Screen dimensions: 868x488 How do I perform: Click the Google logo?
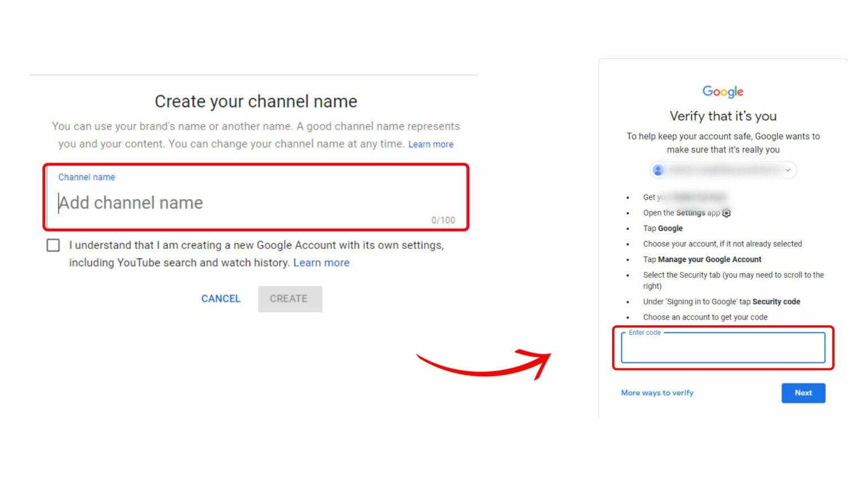click(723, 91)
